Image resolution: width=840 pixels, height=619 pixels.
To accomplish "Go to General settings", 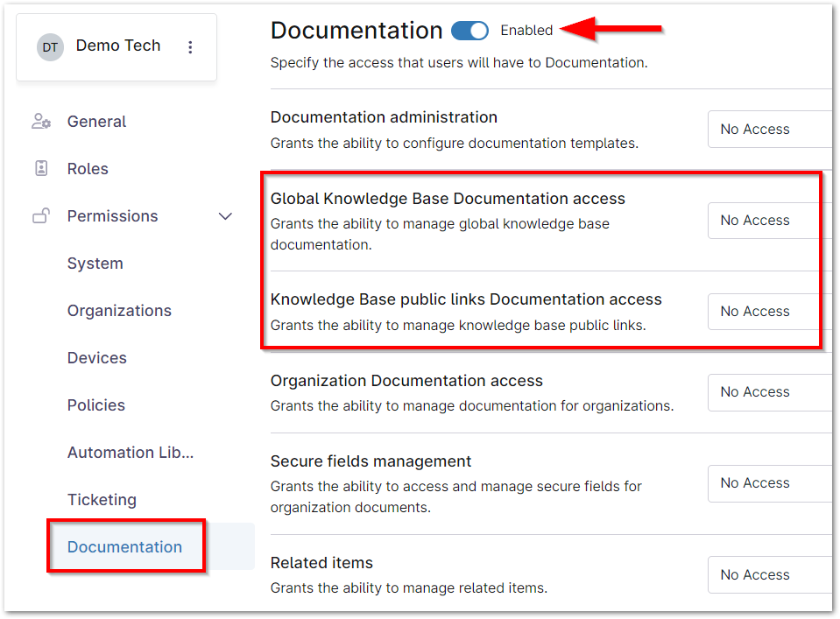I will pyautogui.click(x=96, y=122).
